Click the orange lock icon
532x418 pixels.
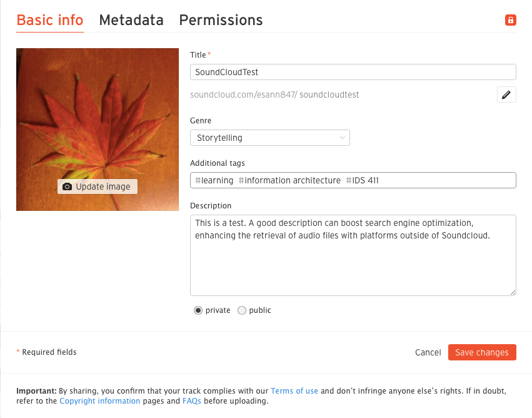pyautogui.click(x=510, y=21)
